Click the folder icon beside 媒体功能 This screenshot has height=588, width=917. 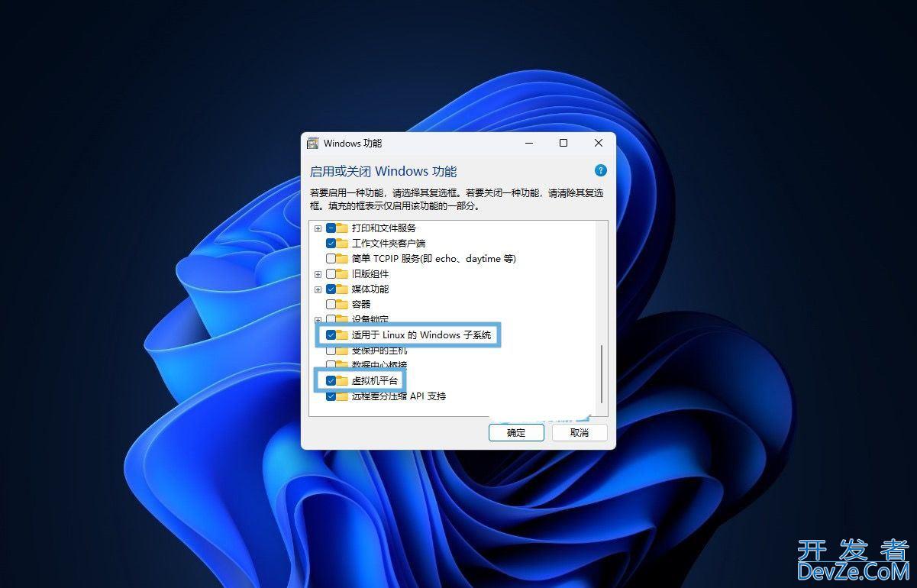(342, 289)
